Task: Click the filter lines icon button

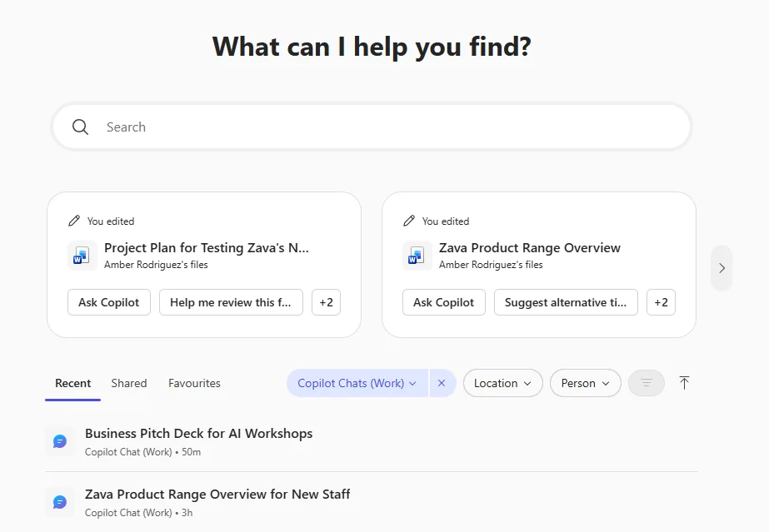Action: 647,383
